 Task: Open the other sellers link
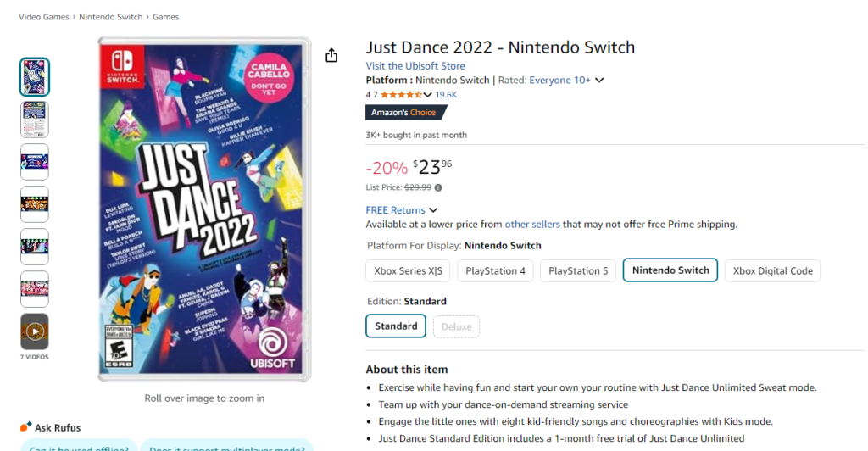532,225
